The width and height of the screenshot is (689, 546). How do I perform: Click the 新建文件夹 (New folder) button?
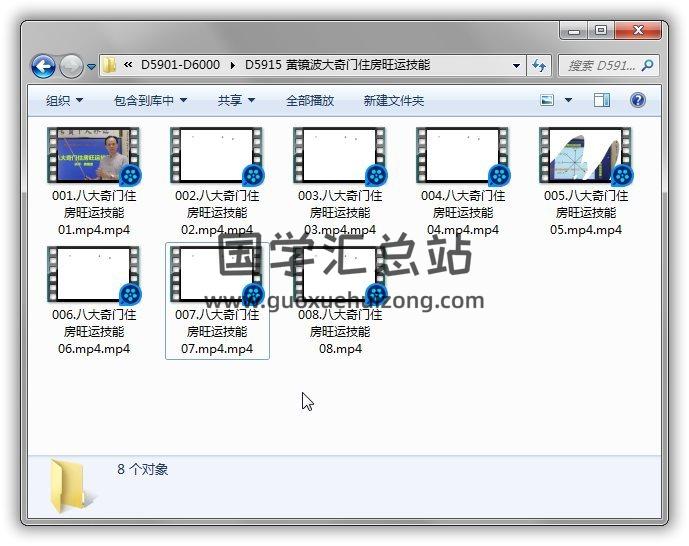(x=393, y=101)
